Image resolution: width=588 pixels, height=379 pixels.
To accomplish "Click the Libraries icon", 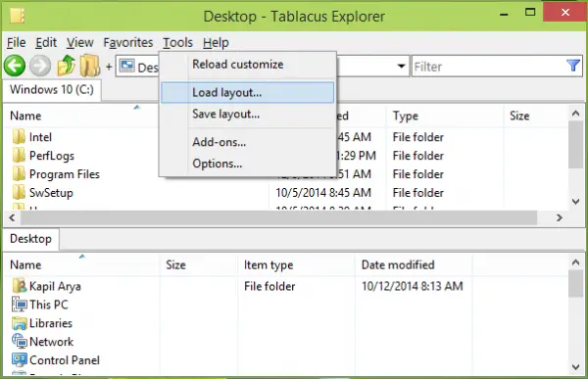I will coord(20,323).
